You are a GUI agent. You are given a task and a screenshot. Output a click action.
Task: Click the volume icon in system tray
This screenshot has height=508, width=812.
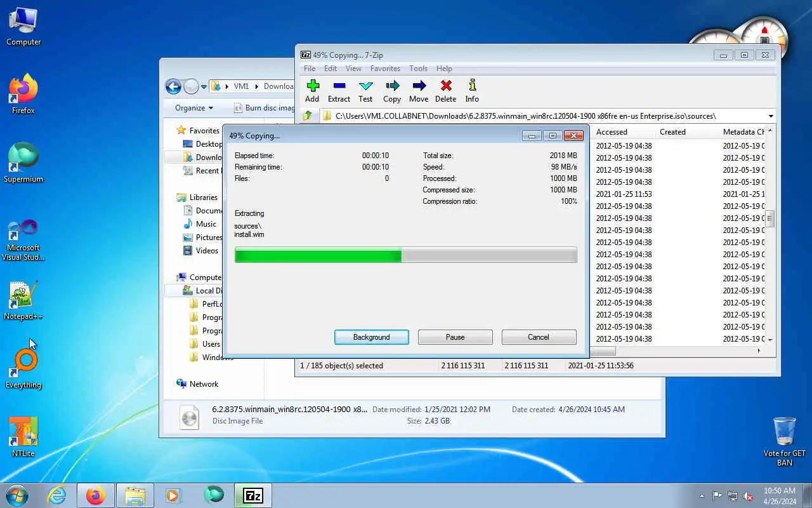748,496
